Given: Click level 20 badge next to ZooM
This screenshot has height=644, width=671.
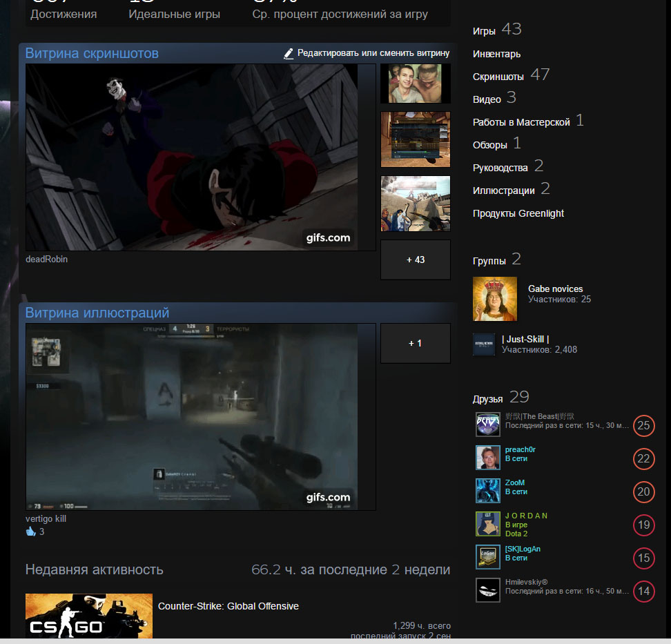Looking at the screenshot, I should point(643,491).
